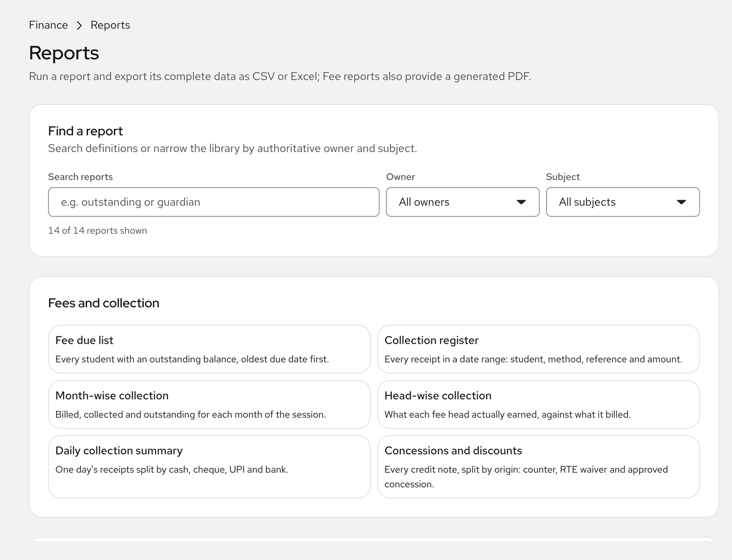Open the All subjects dropdown

click(x=623, y=202)
